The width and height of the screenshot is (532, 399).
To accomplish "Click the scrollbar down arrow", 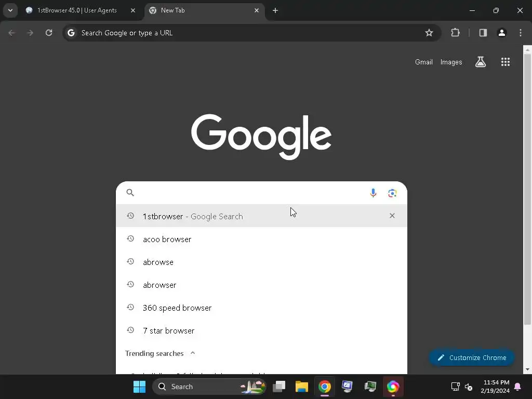I will pyautogui.click(x=527, y=369).
